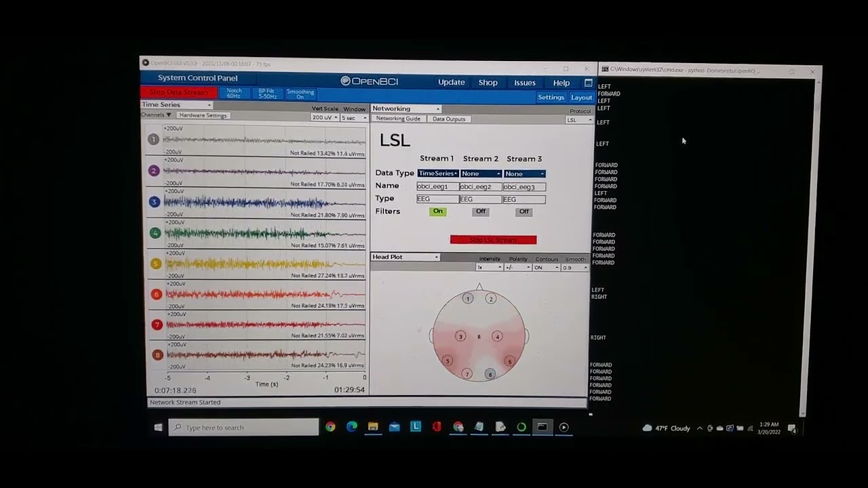Toggle channel 4 green circle button

click(x=155, y=233)
